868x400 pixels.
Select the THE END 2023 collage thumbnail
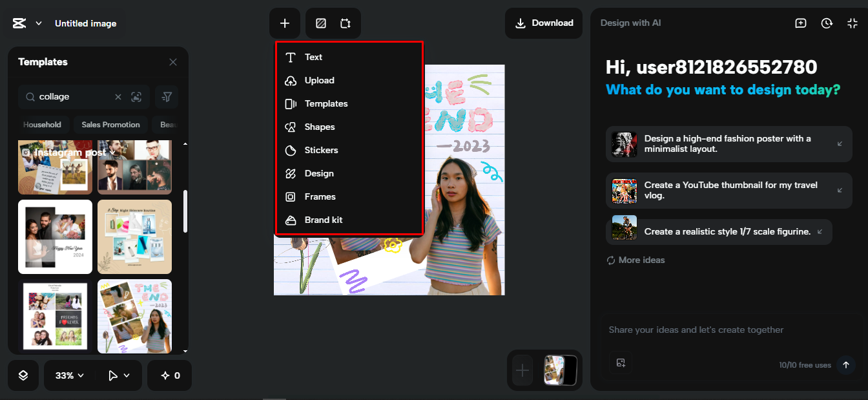click(x=134, y=316)
